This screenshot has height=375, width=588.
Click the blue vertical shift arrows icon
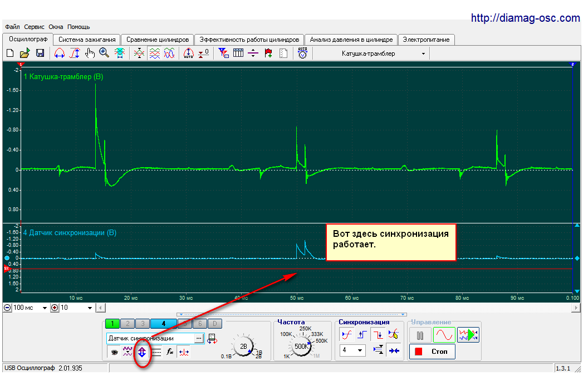point(142,352)
